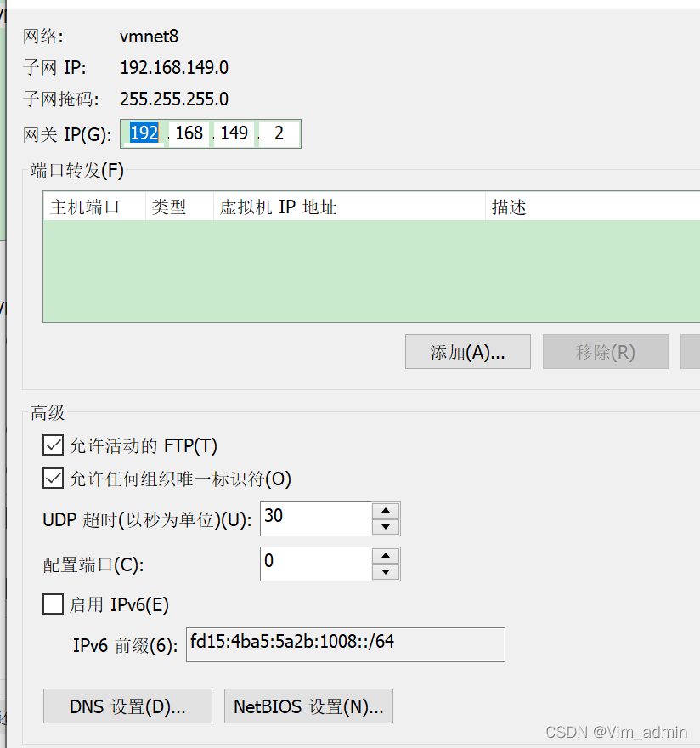Image resolution: width=700 pixels, height=748 pixels.
Task: Click the IPv6 前缀 text field
Action: pyautogui.click(x=345, y=644)
